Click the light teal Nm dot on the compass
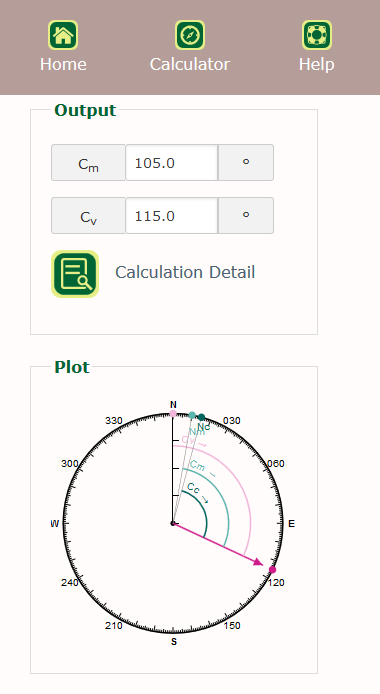The height and width of the screenshot is (694, 380). pyautogui.click(x=192, y=415)
